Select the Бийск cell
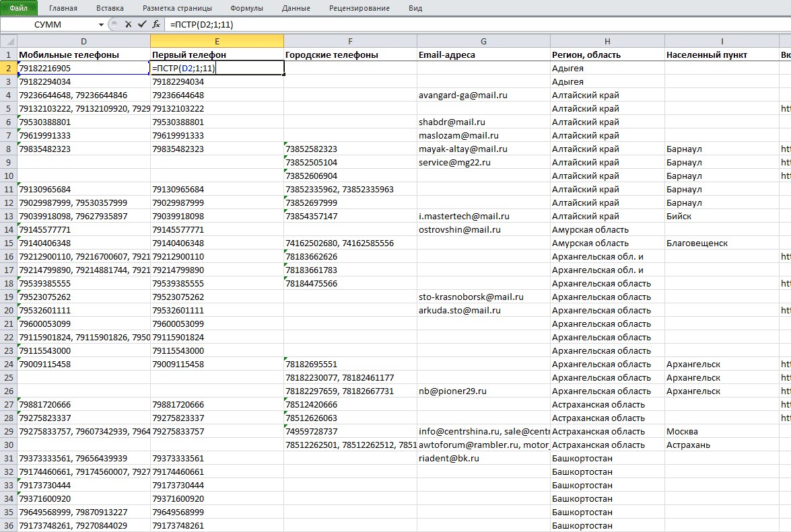The image size is (791, 532). tap(722, 216)
